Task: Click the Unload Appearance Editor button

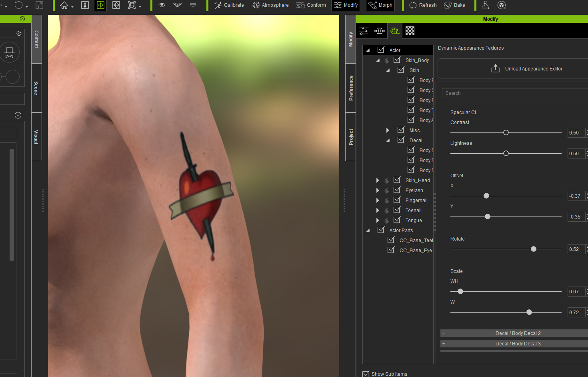Action: coord(513,69)
